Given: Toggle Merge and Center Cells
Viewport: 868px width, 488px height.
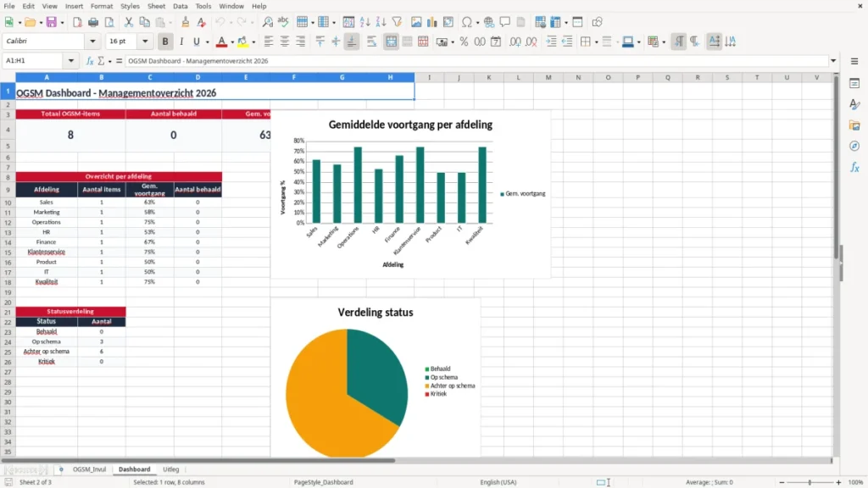Looking at the screenshot, I should (391, 42).
